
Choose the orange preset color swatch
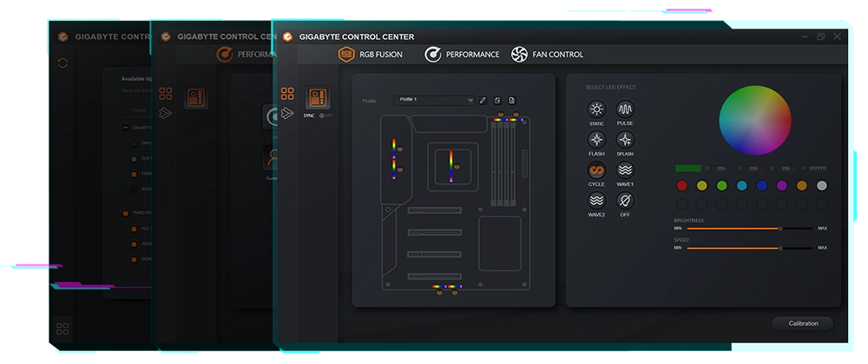(x=801, y=186)
